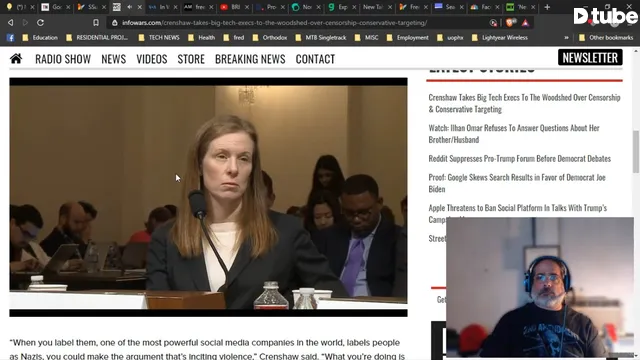This screenshot has height=360, width=640.
Task: Click the NEWSLETTER button
Action: pos(590,58)
